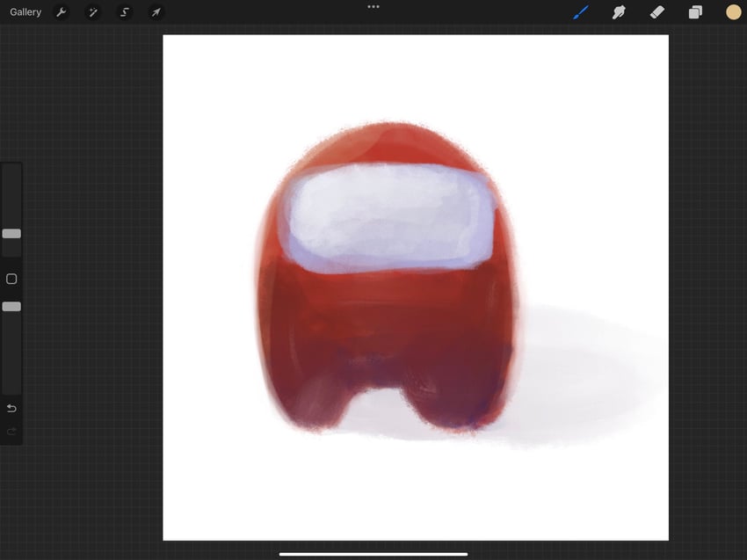Screen dimensions: 747x560
Task: Open the three-dot menu at top center
Action: (x=373, y=7)
